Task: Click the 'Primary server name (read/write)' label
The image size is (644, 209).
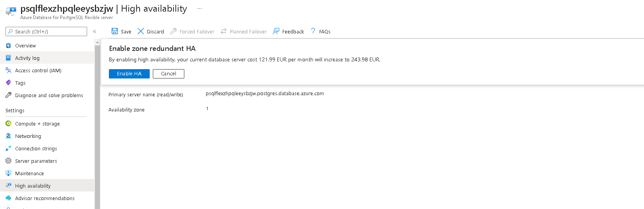Action: click(x=146, y=95)
